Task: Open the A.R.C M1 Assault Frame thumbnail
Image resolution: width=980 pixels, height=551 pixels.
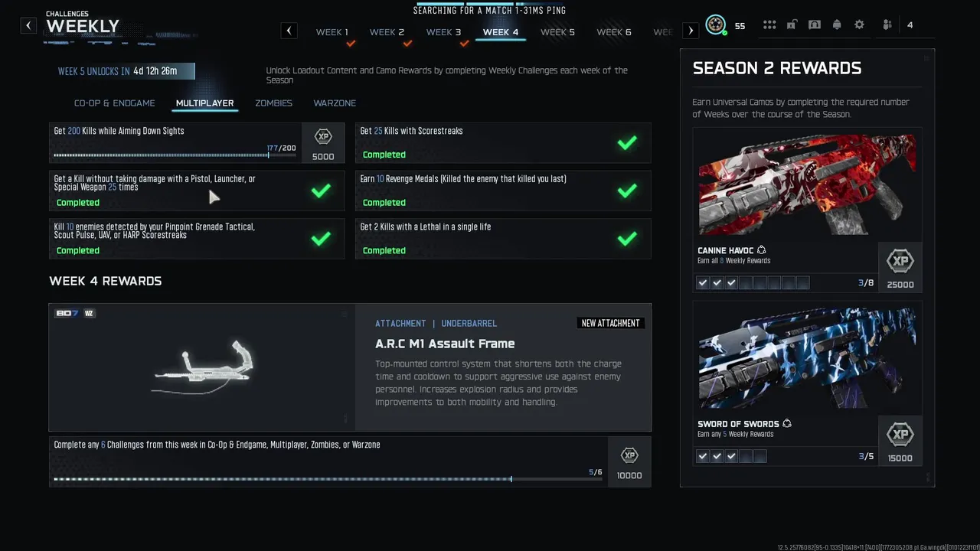Action: (x=202, y=368)
